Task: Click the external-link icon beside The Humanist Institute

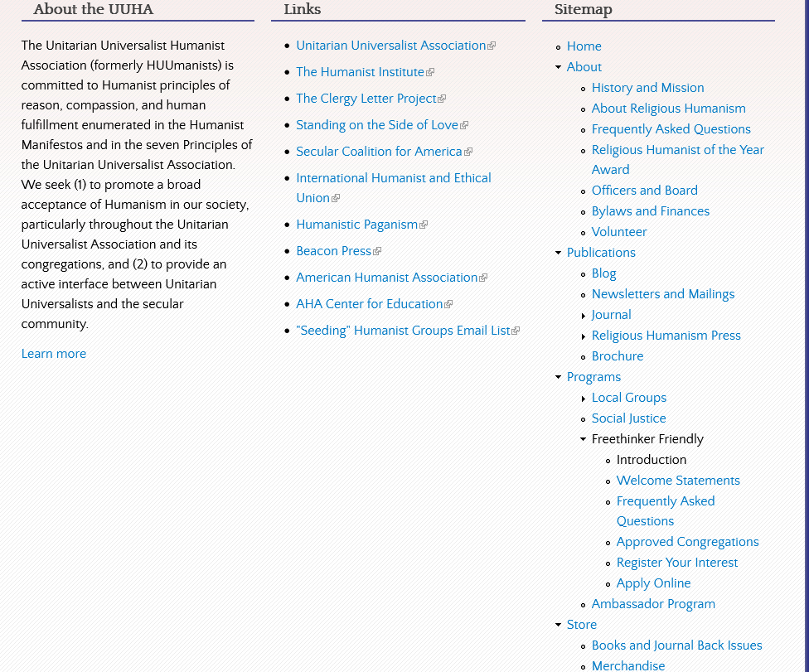Action: coord(430,72)
